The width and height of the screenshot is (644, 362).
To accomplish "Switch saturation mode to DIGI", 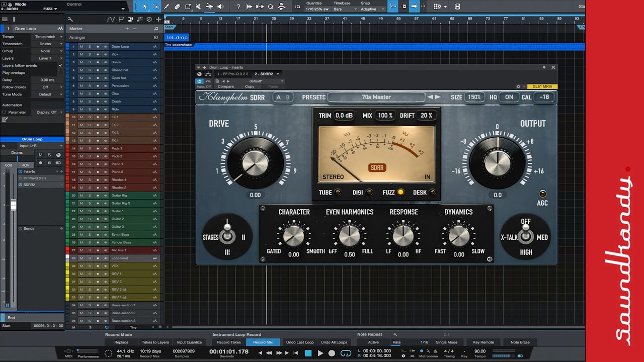I will coord(369,192).
